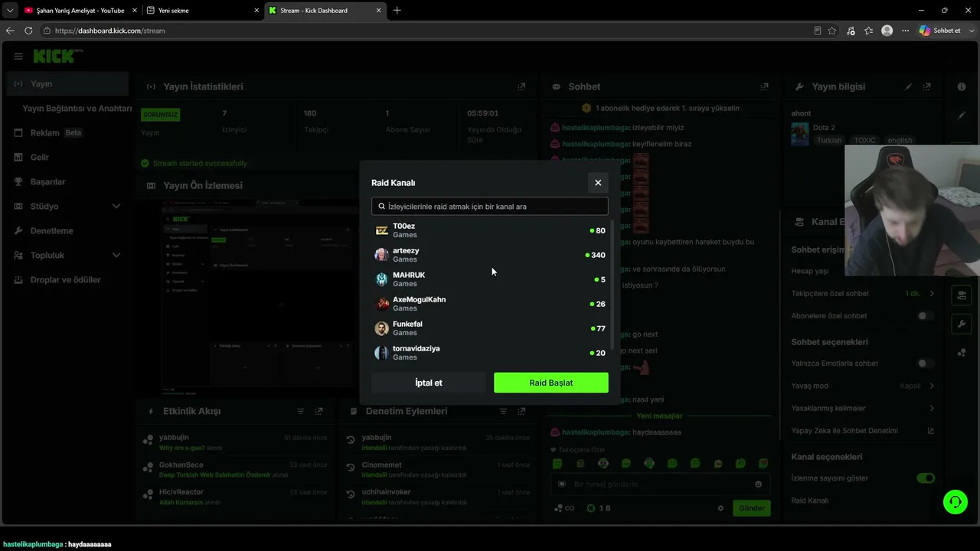
Task: Select MAHRUK channel in raid list
Action: 490,279
